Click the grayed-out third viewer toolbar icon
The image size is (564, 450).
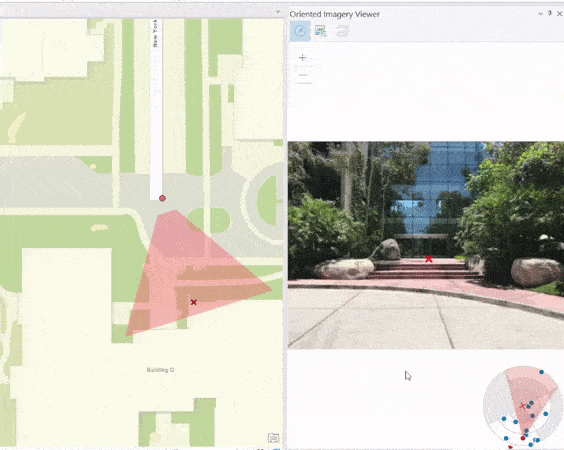pyautogui.click(x=342, y=31)
